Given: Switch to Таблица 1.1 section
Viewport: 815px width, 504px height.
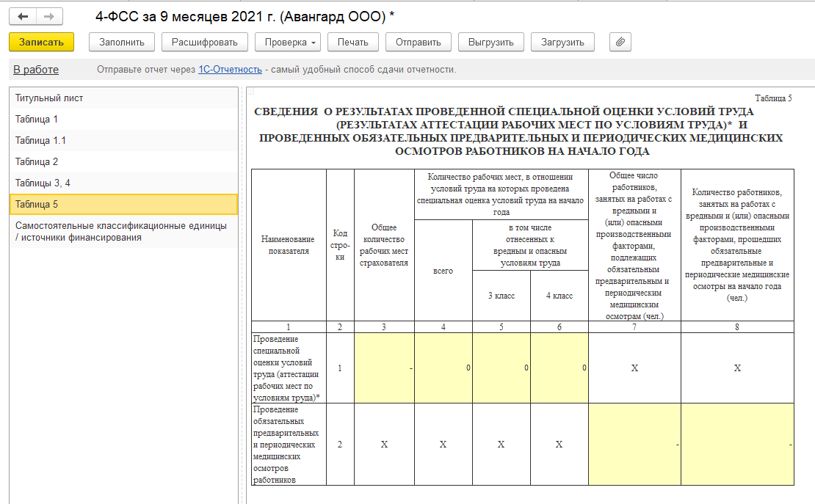Looking at the screenshot, I should [40, 140].
